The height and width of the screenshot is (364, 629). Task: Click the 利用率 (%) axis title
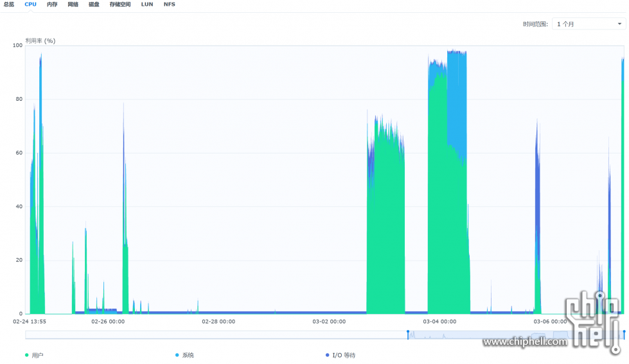click(x=40, y=41)
